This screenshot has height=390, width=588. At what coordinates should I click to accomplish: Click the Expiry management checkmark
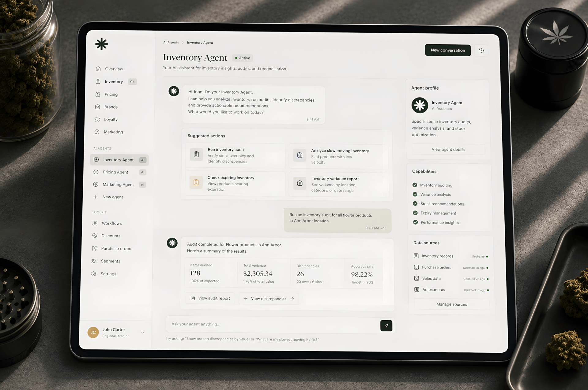415,213
